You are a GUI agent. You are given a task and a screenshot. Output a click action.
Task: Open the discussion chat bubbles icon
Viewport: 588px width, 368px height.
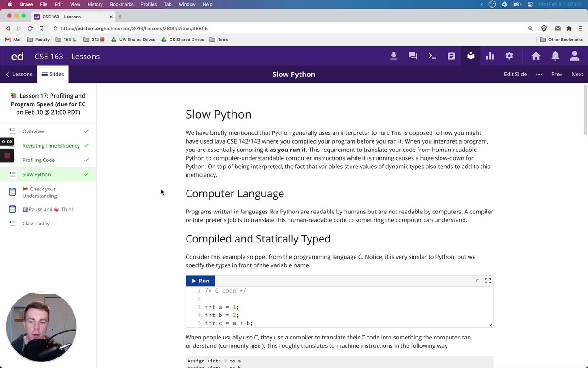tap(413, 56)
